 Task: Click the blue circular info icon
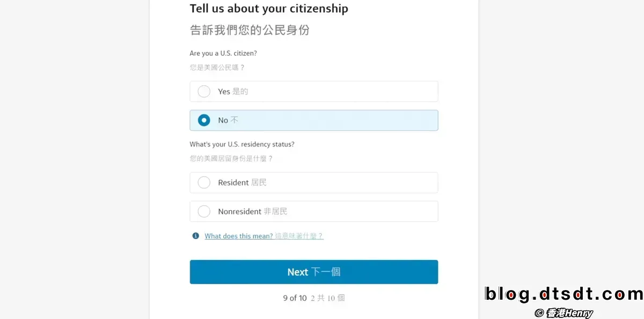[x=194, y=236]
